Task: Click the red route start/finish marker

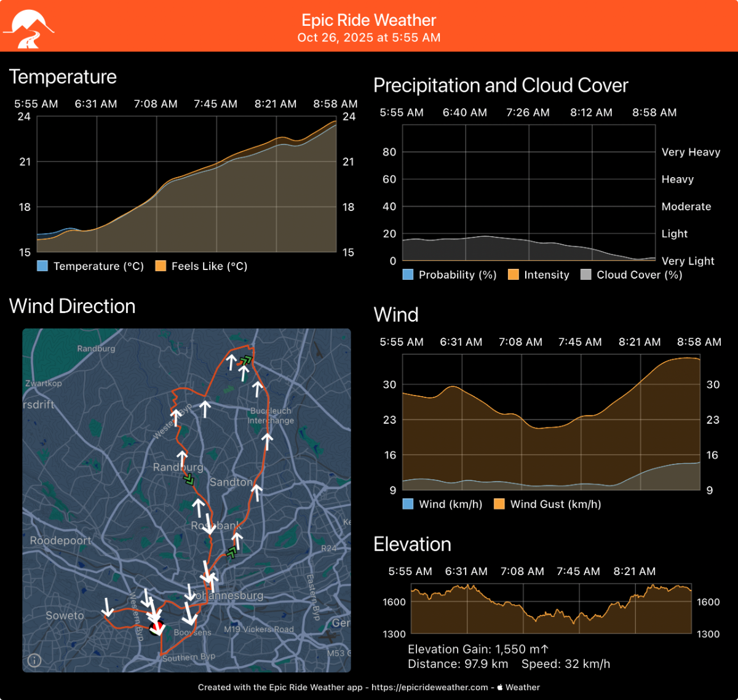Action: tap(157, 627)
